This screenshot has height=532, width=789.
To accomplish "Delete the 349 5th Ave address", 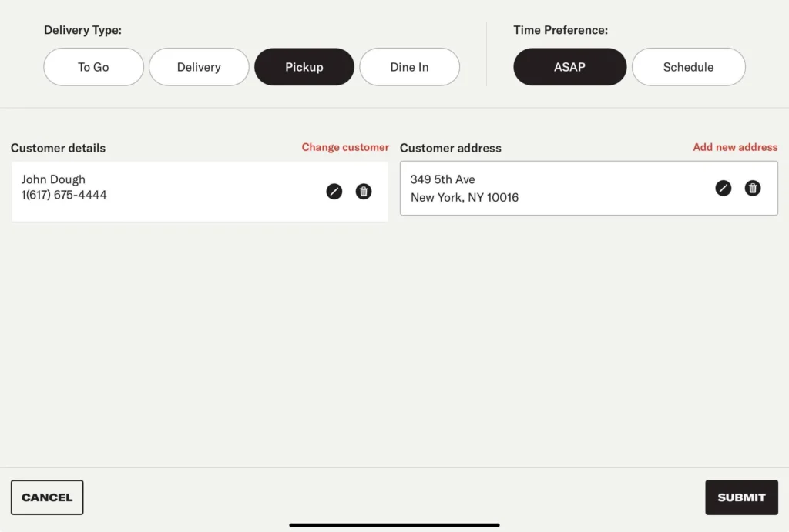I will pos(753,188).
